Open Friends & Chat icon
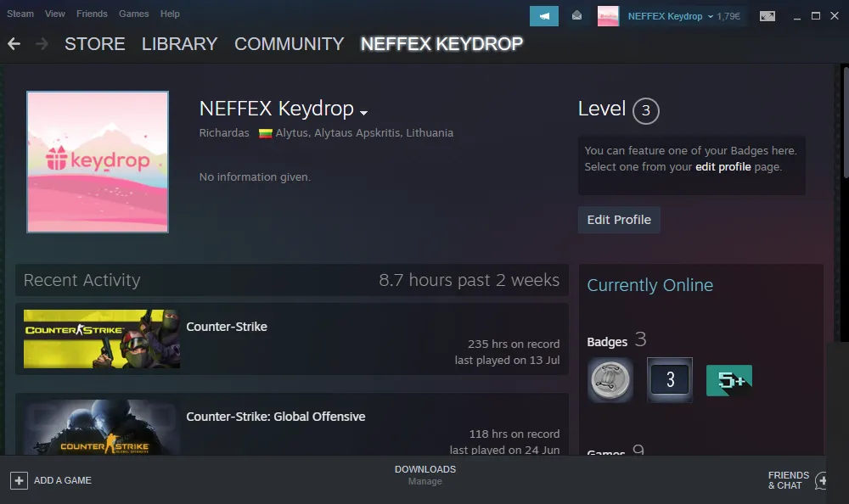The image size is (849, 504). pyautogui.click(x=821, y=480)
